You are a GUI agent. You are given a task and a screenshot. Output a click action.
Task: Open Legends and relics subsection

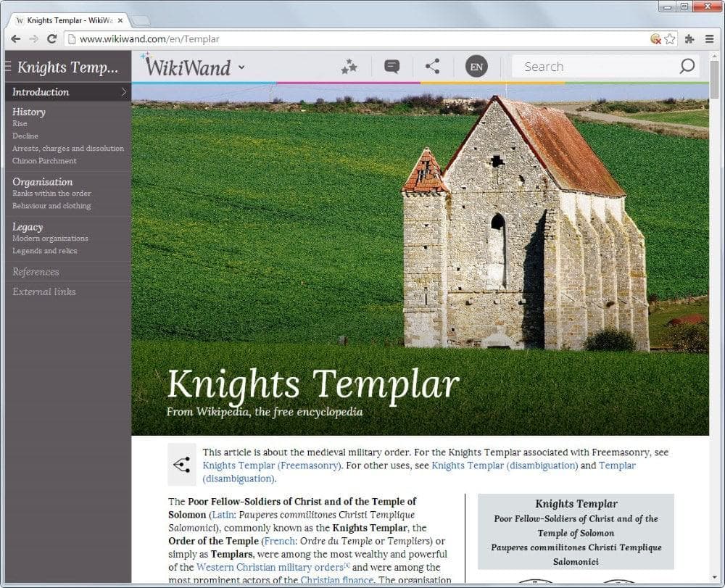coord(44,251)
